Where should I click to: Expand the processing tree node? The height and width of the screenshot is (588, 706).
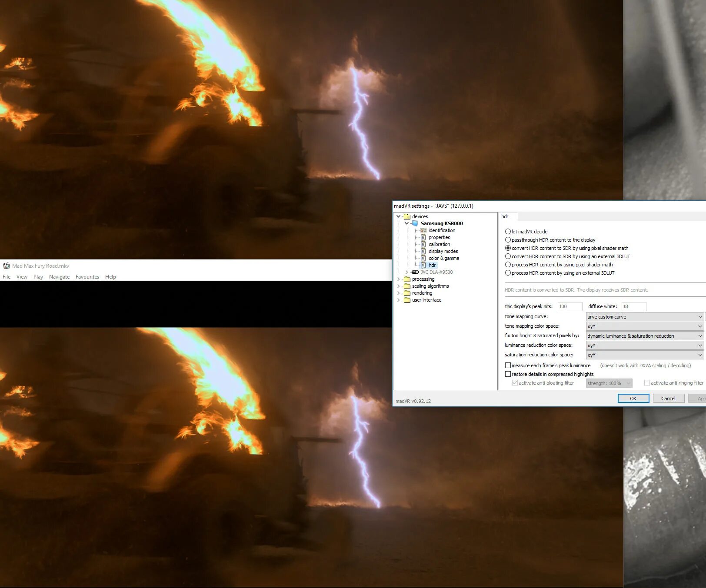click(x=399, y=279)
